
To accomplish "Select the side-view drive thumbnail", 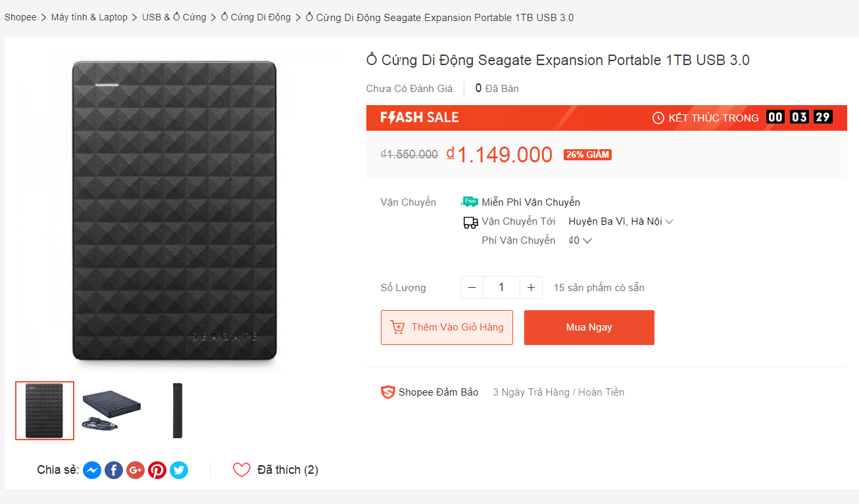I will 178,411.
